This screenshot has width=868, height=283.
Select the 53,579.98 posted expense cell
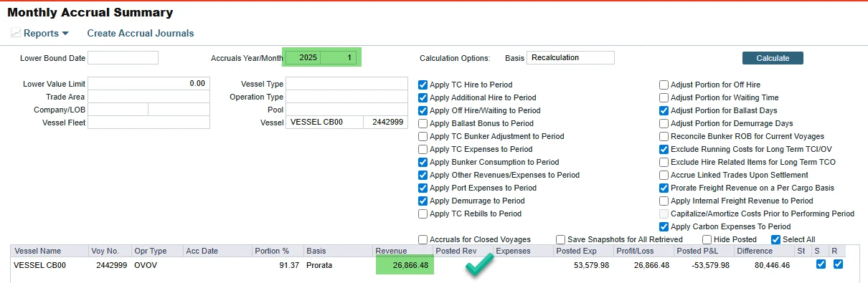584,265
